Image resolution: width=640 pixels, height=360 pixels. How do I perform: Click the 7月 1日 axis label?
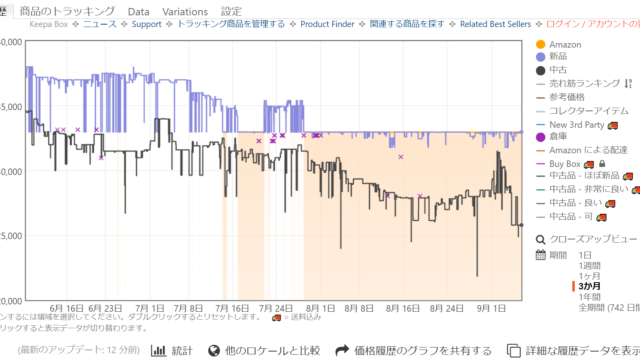pos(149,309)
